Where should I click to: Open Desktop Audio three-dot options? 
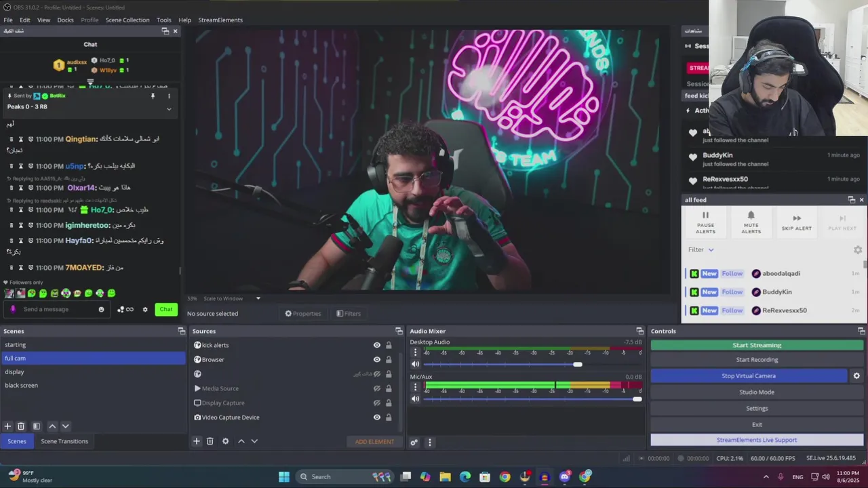point(416,352)
